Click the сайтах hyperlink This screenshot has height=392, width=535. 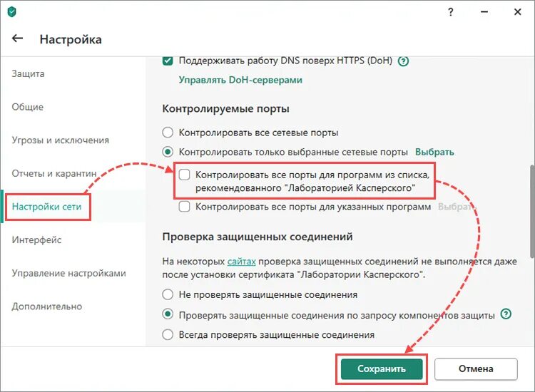tap(242, 262)
